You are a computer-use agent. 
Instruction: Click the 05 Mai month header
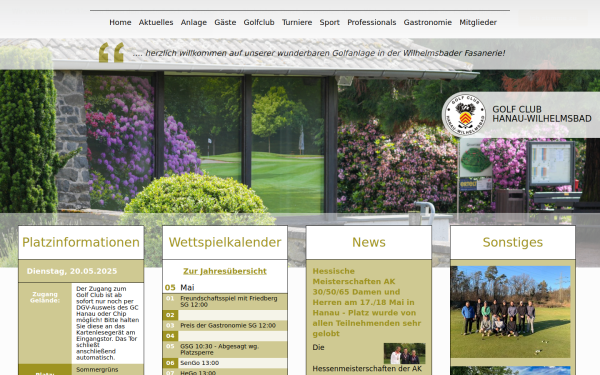pyautogui.click(x=179, y=287)
